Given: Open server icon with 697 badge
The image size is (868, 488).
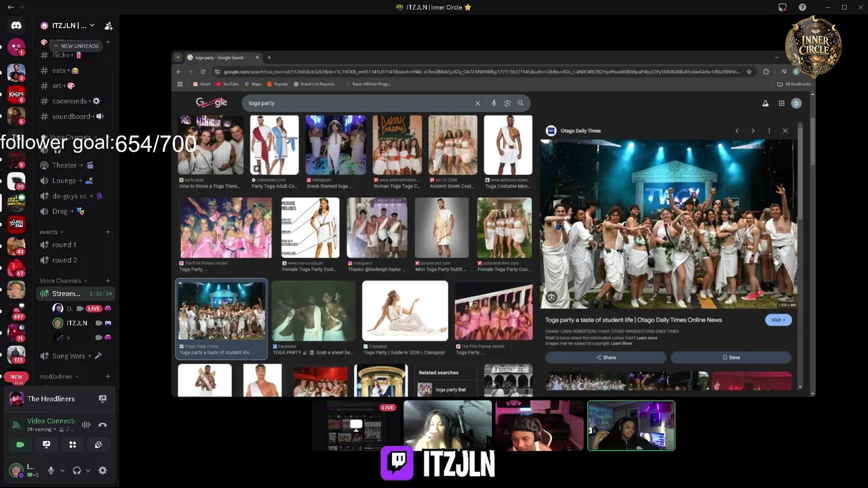Looking at the screenshot, I should pyautogui.click(x=16, y=311).
